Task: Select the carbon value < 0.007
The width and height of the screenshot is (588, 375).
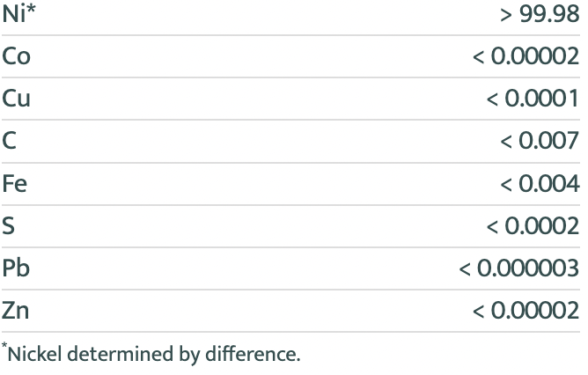Action: click(x=540, y=141)
